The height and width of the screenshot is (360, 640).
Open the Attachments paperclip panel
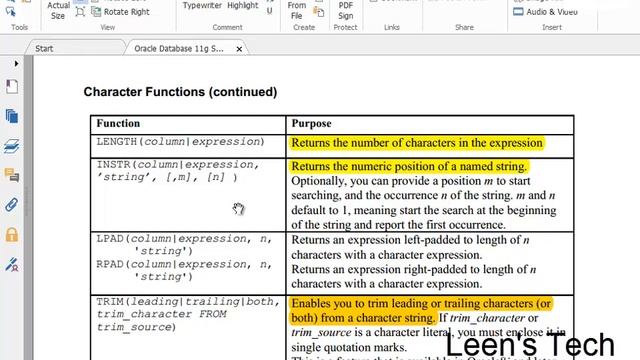(x=12, y=204)
